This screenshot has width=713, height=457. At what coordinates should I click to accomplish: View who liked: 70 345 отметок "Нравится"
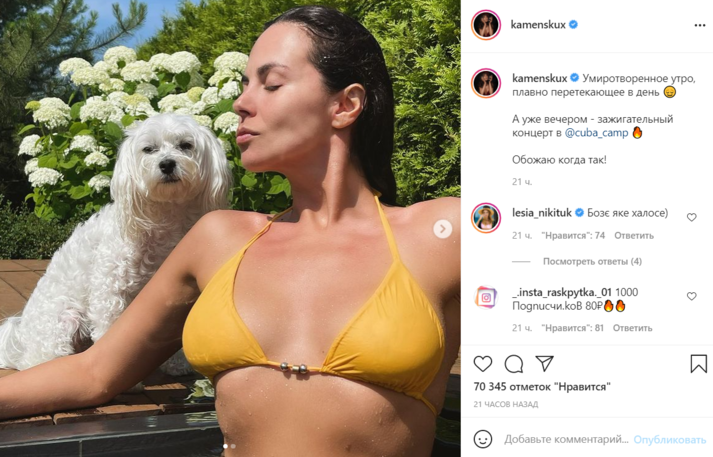(x=542, y=387)
